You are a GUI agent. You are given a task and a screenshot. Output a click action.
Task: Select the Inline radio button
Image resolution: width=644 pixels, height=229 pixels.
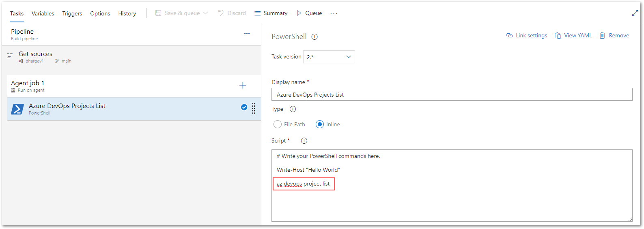point(320,125)
